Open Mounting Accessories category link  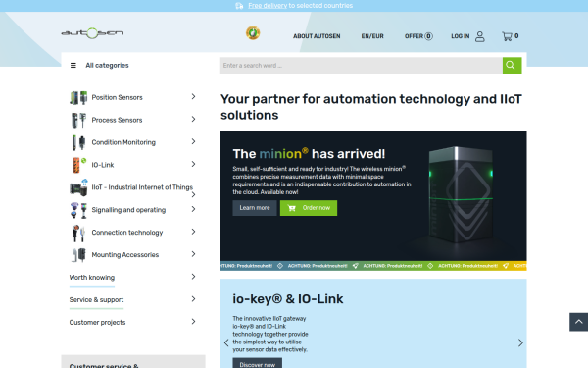click(125, 255)
